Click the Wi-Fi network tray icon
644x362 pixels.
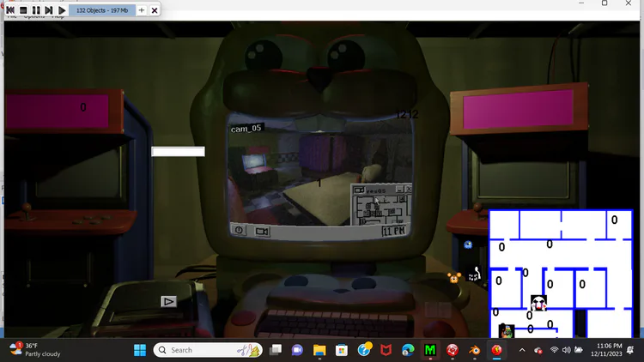(554, 350)
